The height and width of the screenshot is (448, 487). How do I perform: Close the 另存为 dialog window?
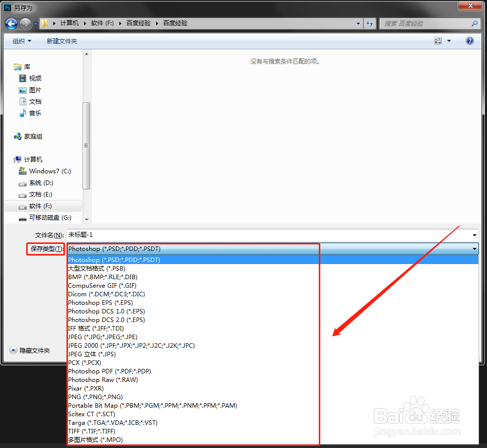click(470, 6)
